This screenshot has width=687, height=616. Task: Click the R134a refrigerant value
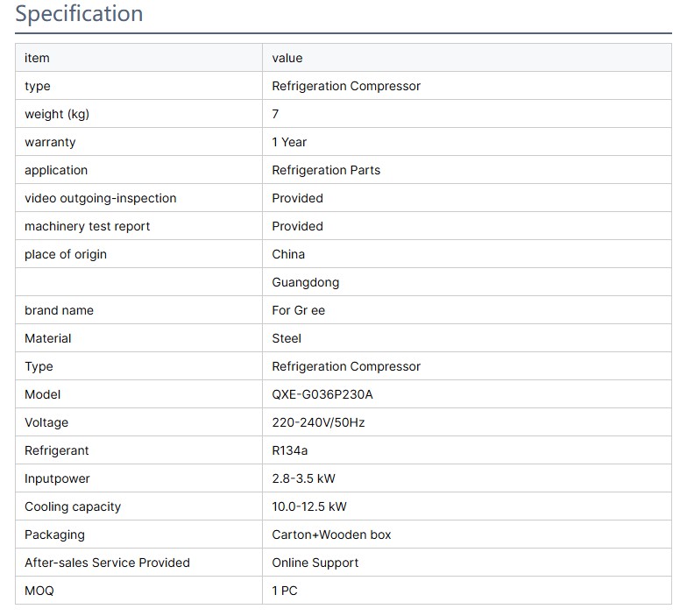pyautogui.click(x=290, y=450)
